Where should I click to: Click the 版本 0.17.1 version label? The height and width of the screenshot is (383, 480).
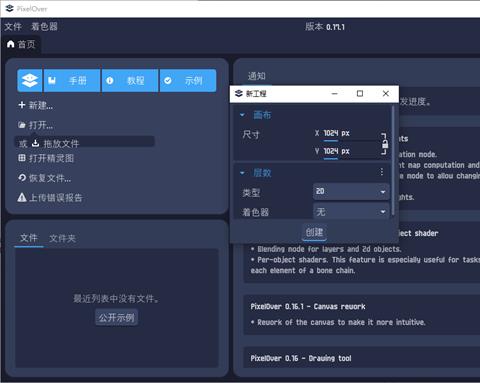tap(325, 27)
